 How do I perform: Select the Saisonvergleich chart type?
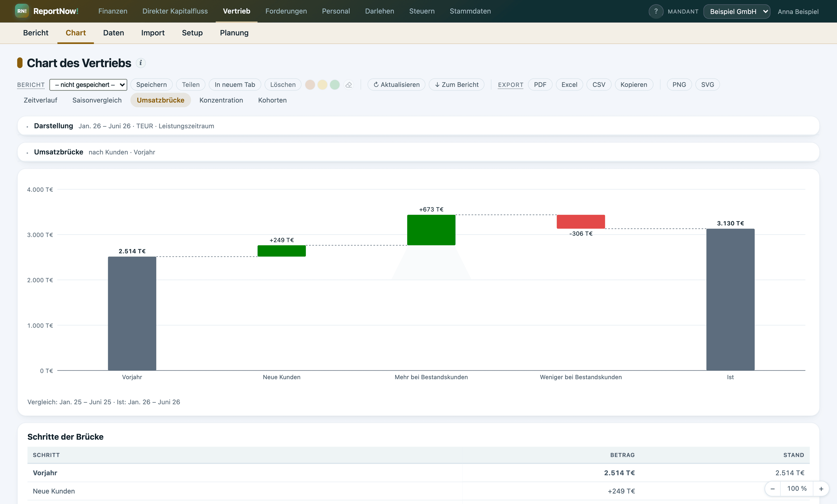tap(97, 100)
